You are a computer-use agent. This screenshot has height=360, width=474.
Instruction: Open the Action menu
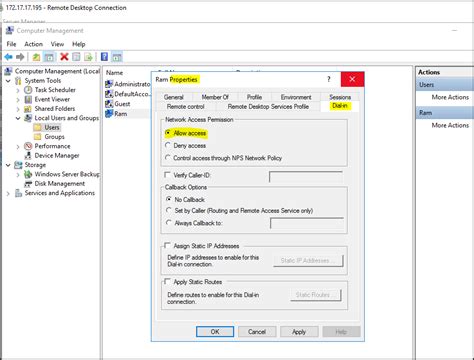click(x=33, y=44)
